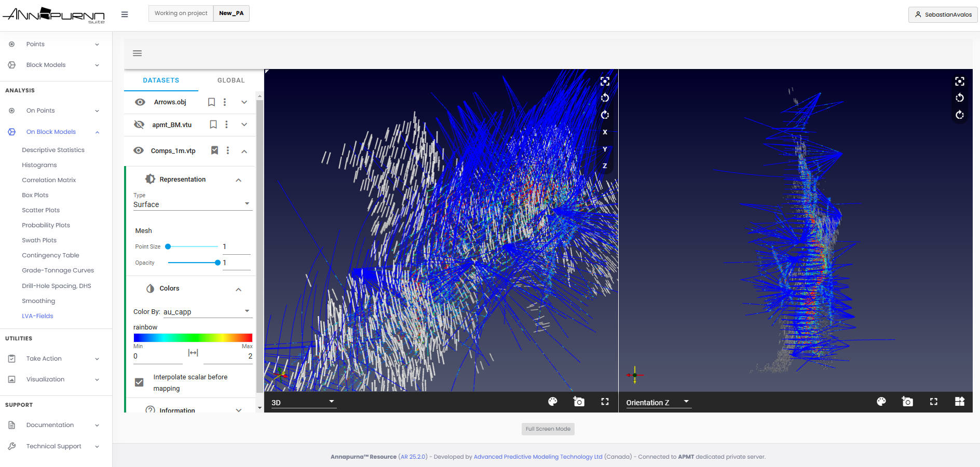Click the rainbow color map bar
The height and width of the screenshot is (467, 980).
[193, 338]
